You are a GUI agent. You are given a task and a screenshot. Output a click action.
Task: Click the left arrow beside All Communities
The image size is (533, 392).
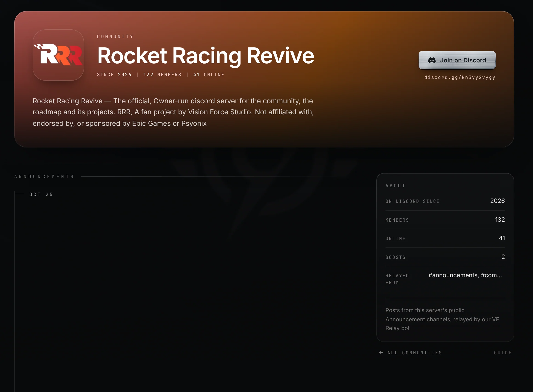[x=381, y=353]
